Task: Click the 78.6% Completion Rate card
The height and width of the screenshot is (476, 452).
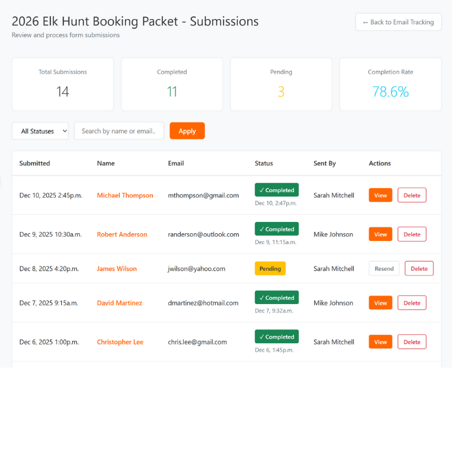Action: [x=390, y=84]
